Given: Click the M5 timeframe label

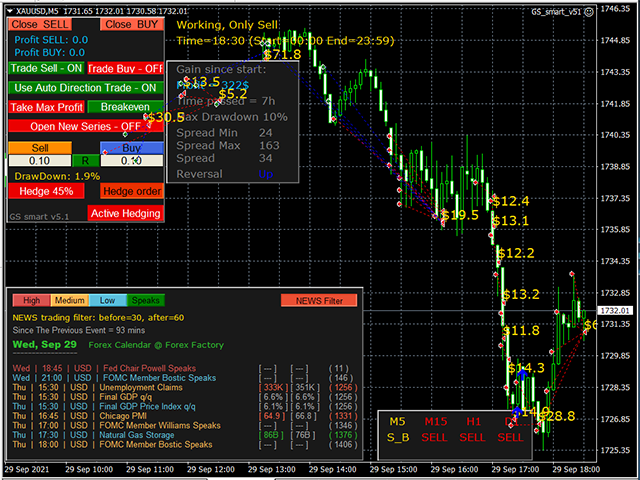Looking at the screenshot, I should (397, 422).
